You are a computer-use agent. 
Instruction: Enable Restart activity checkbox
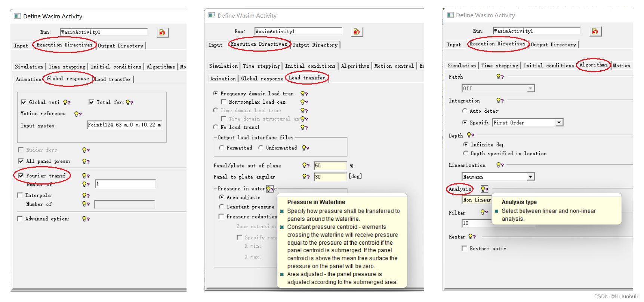click(x=464, y=248)
